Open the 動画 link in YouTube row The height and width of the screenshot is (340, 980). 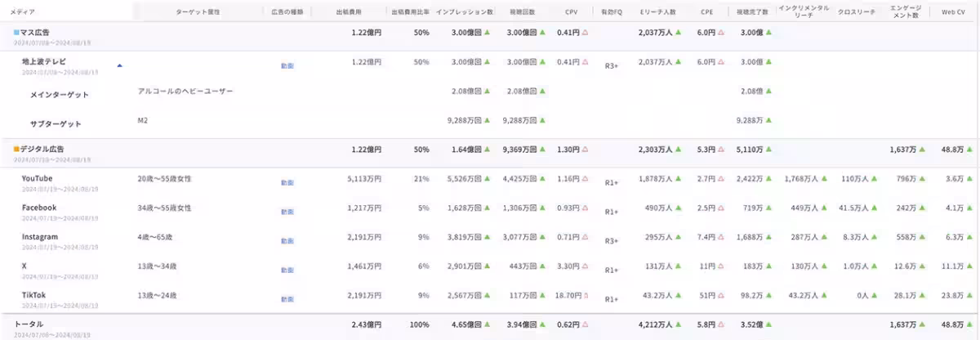pyautogui.click(x=287, y=183)
